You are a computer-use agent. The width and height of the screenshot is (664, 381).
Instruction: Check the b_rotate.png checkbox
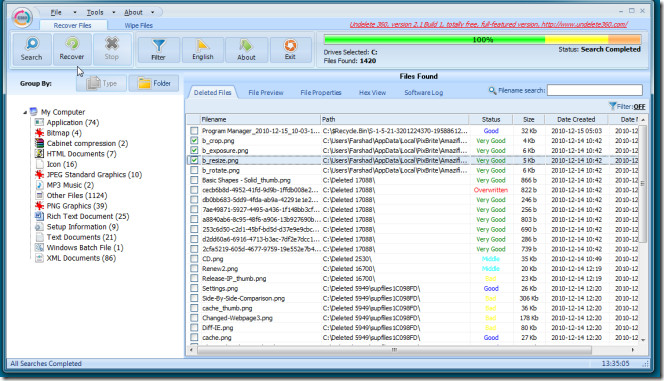point(194,170)
